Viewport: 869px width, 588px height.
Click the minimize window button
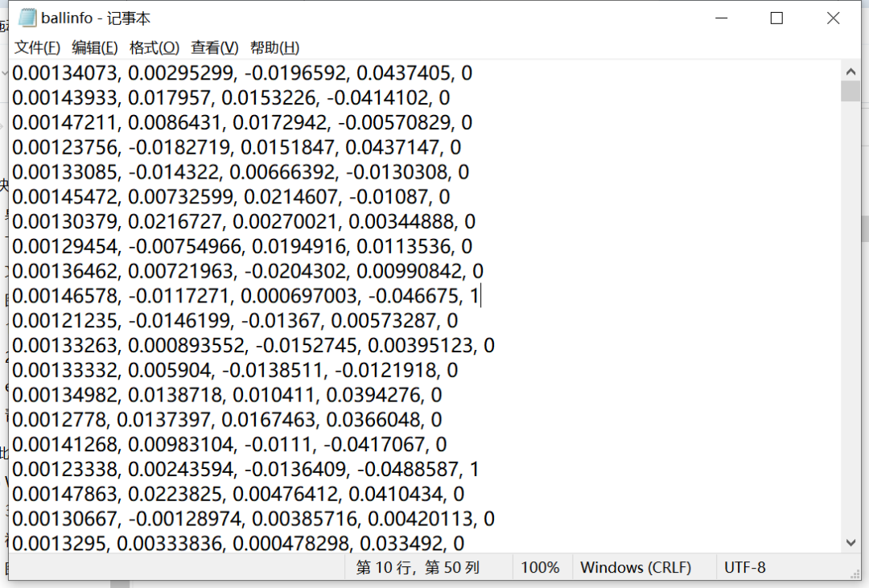[722, 18]
